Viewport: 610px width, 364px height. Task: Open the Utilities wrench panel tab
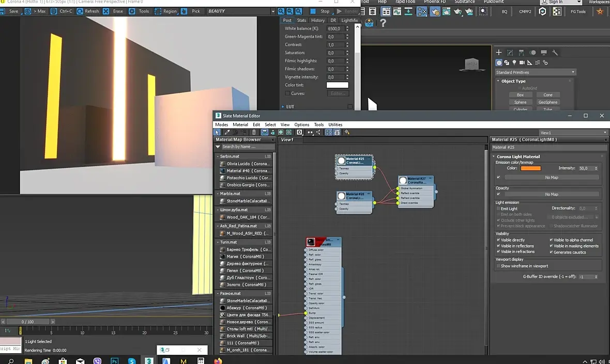pyautogui.click(x=555, y=53)
